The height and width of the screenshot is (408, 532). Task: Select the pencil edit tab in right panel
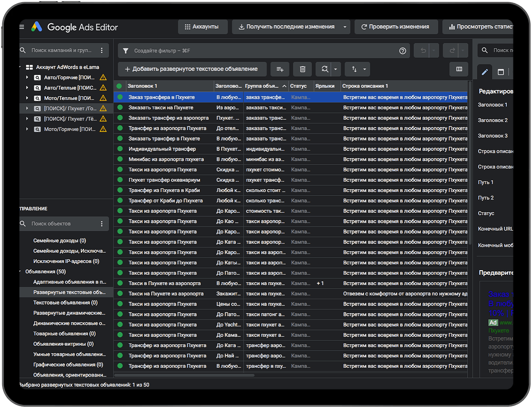[485, 72]
